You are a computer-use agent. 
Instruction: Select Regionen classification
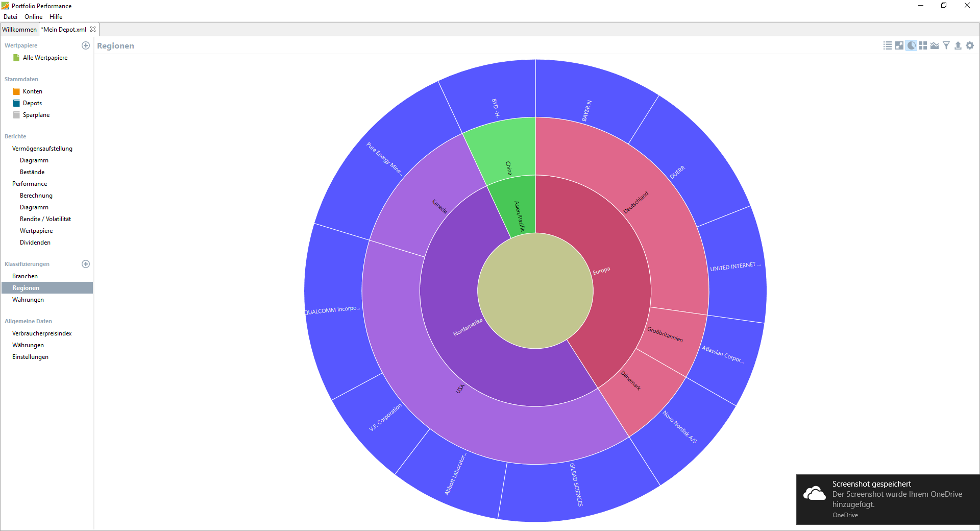tap(47, 288)
